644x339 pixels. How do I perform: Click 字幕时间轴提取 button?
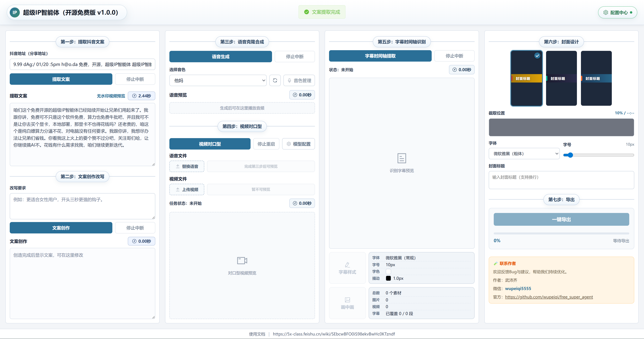coord(380,56)
